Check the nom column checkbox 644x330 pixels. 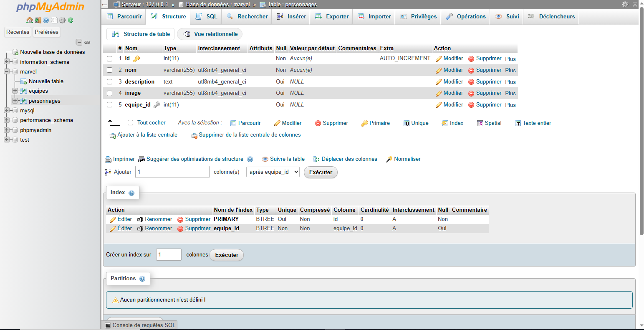[110, 70]
